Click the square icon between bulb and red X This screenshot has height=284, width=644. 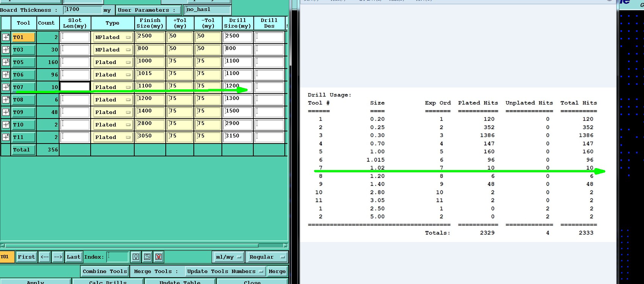pyautogui.click(x=147, y=257)
